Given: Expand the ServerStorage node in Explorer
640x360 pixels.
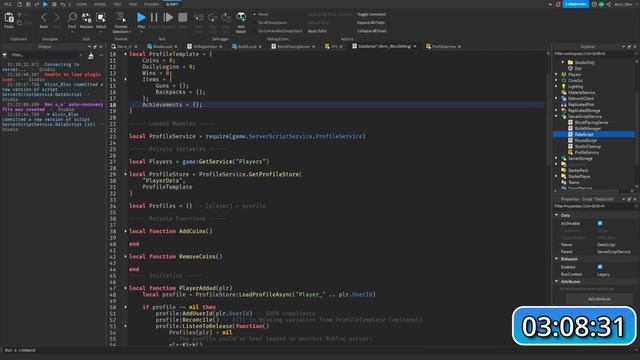Looking at the screenshot, I should [x=556, y=158].
